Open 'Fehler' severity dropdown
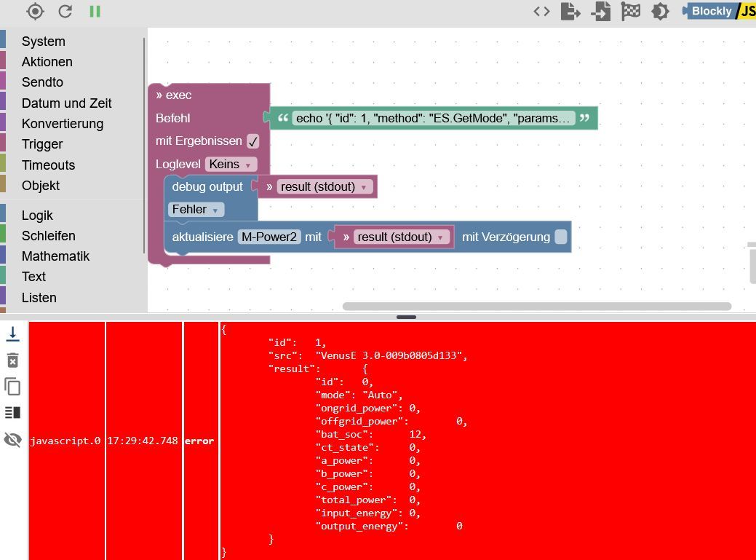Image resolution: width=756 pixels, height=560 pixels. pyautogui.click(x=196, y=209)
